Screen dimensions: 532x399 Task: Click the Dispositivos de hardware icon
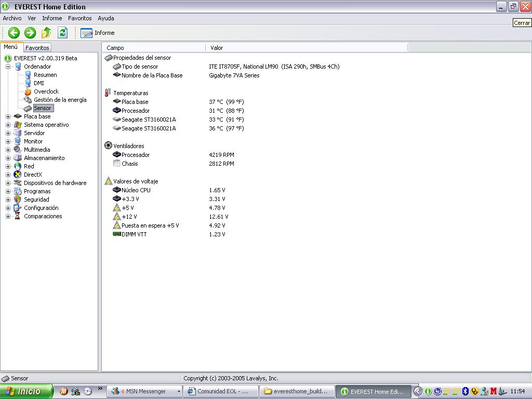18,183
